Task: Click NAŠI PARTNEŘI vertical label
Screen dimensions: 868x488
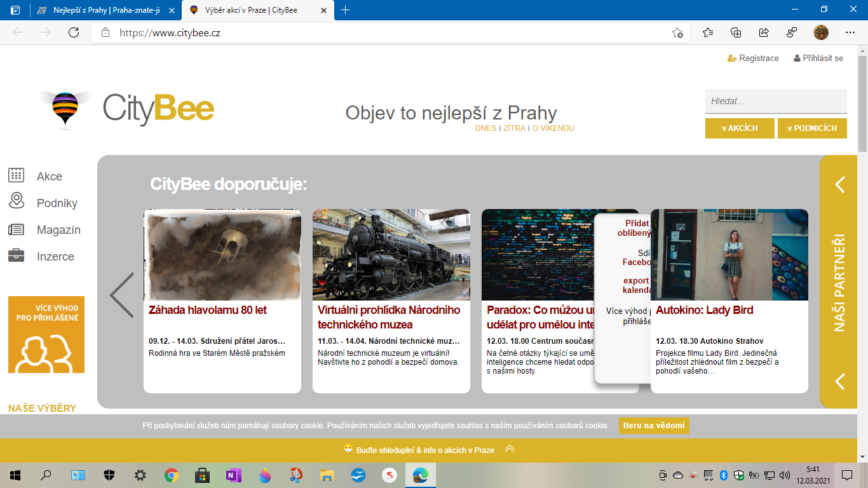Action: coord(840,282)
